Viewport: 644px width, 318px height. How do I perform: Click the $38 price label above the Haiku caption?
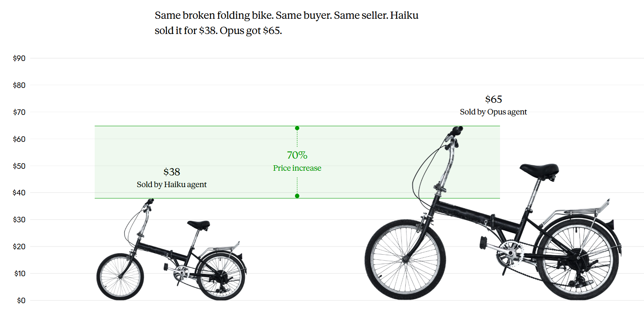(172, 172)
